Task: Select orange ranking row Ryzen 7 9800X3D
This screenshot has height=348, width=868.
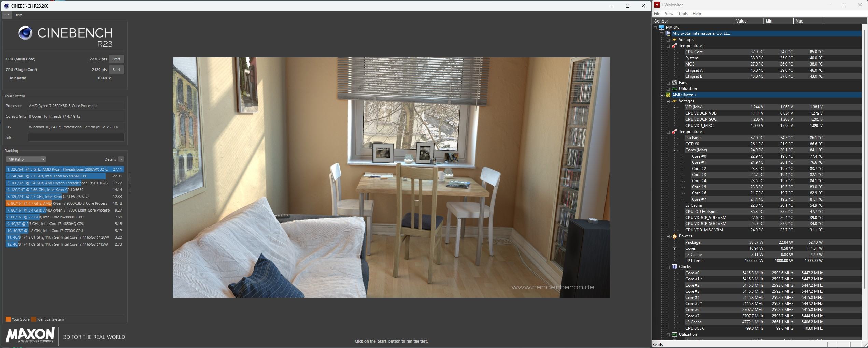Action: [x=65, y=203]
